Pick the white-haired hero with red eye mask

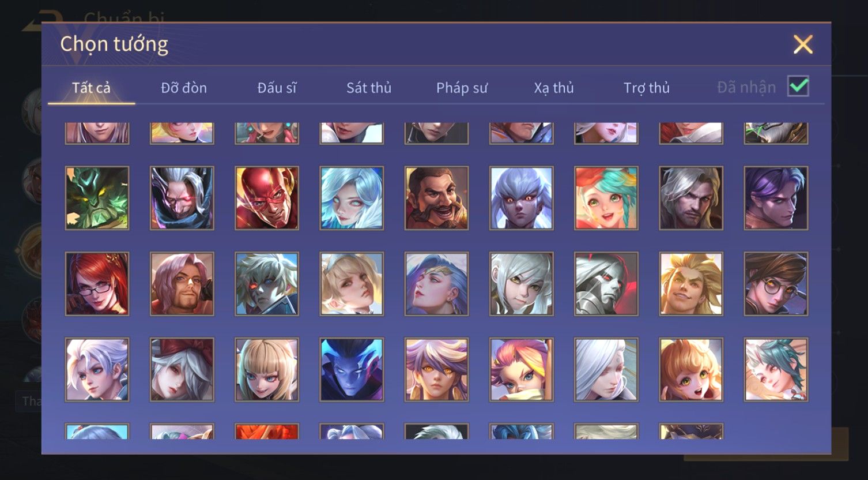pyautogui.click(x=182, y=198)
